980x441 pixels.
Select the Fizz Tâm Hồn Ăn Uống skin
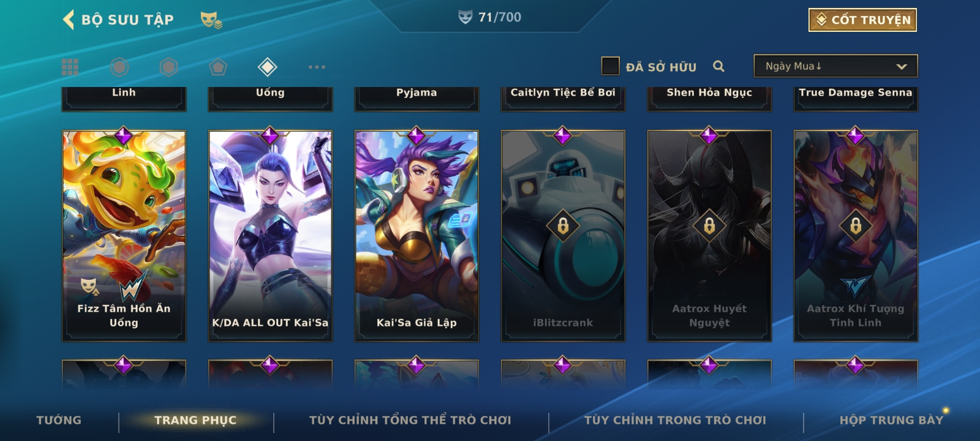point(124,236)
